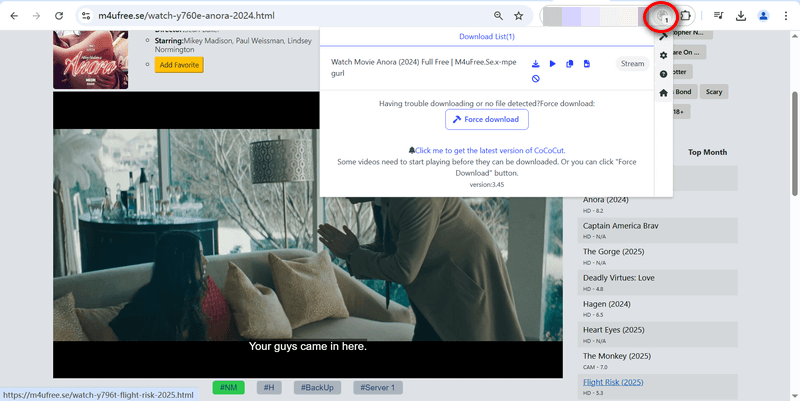Open Flight Risk (2025) link
Viewport: 800px width, 401px height.
(x=613, y=382)
